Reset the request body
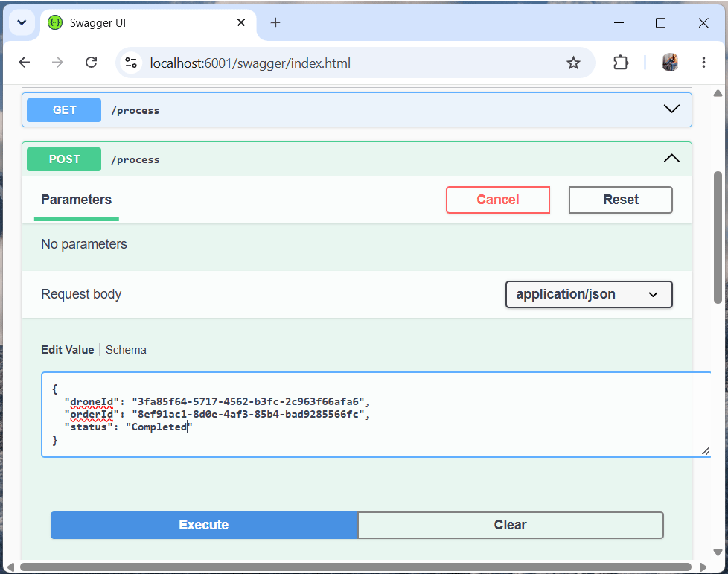 [620, 200]
